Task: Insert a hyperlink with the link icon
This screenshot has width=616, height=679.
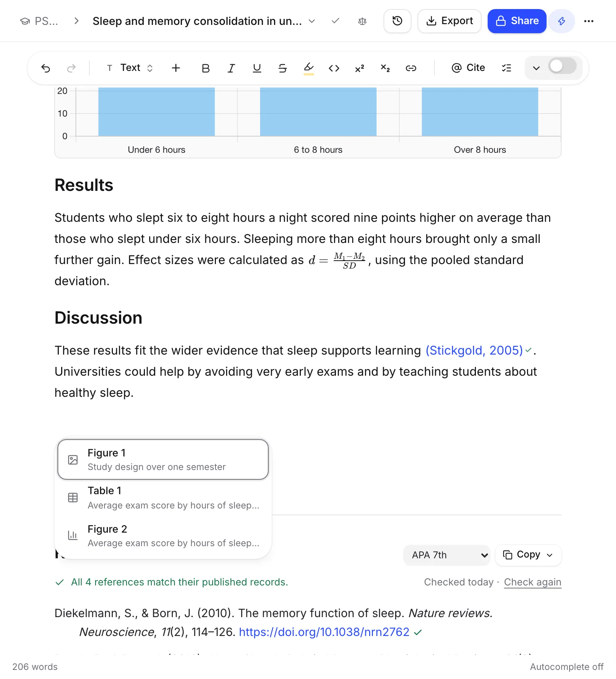Action: tap(411, 68)
